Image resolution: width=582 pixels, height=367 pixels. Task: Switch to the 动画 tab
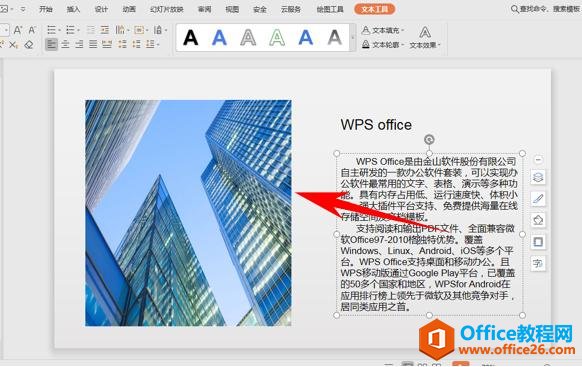(x=129, y=9)
